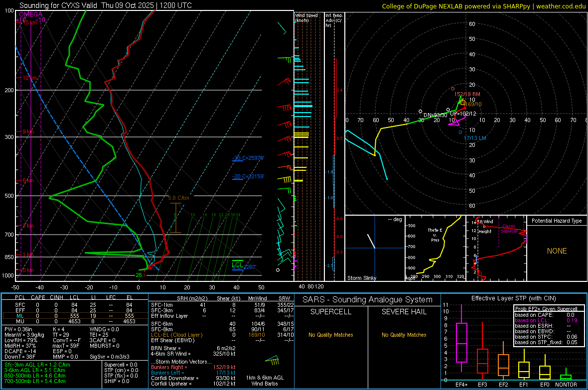Click the red '12 km' height marker
Viewport: 588px width, 390px height.
[29, 78]
